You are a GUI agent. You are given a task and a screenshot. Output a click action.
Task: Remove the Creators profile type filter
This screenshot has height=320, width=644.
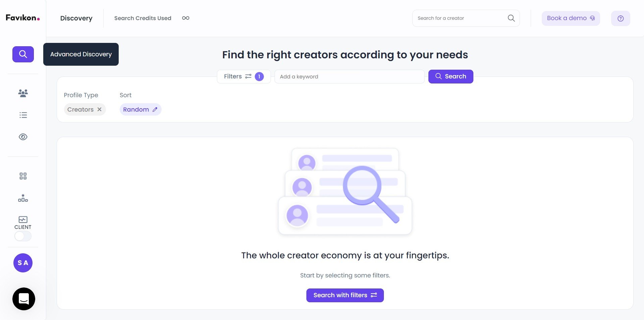(x=99, y=109)
